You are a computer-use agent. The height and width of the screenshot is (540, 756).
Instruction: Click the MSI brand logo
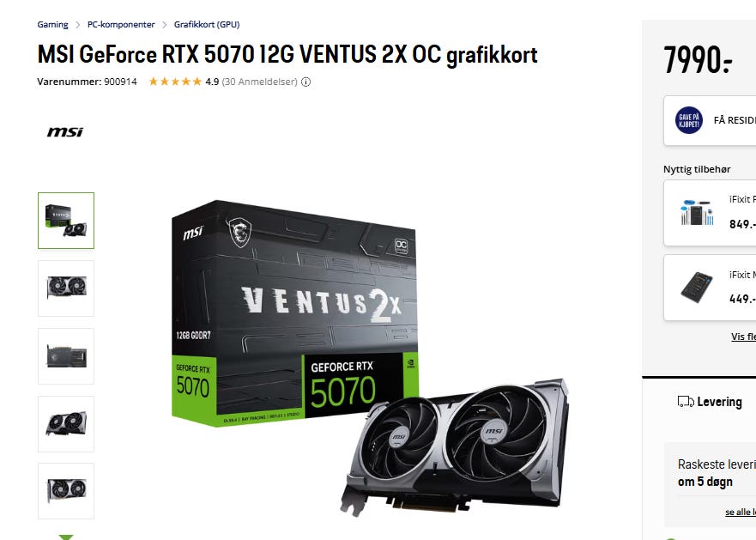point(65,131)
